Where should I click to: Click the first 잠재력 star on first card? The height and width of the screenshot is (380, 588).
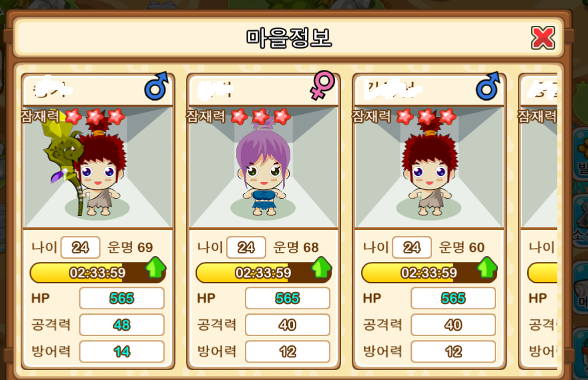pos(73,117)
